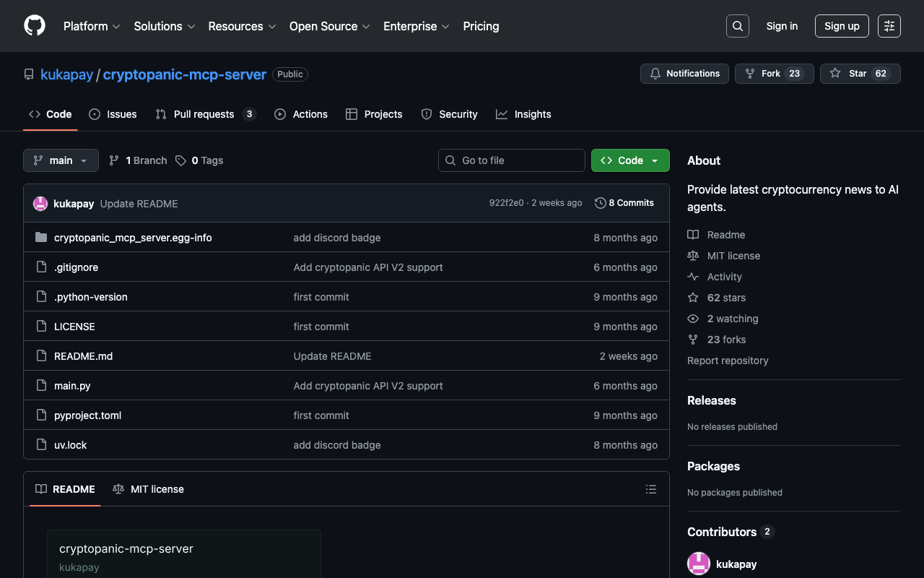
Task: Open the Pull requests tab
Action: (204, 114)
